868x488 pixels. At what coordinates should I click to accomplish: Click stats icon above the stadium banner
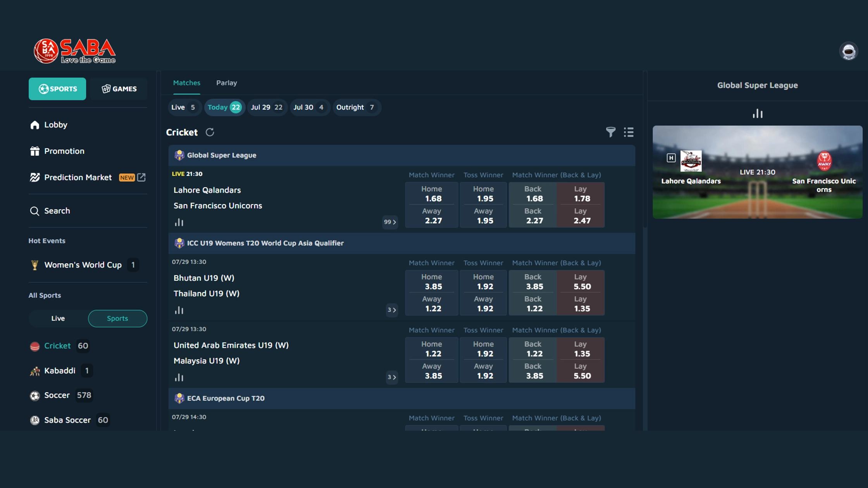click(758, 113)
